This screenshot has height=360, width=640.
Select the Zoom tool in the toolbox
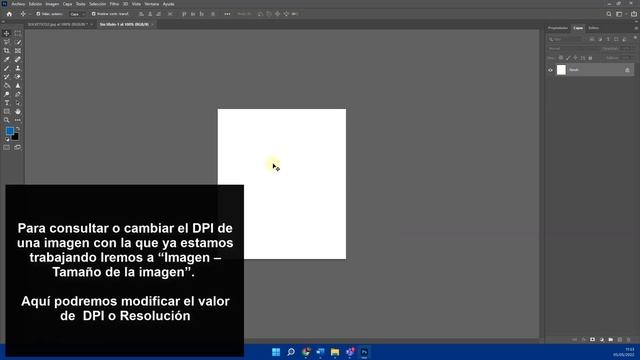7,120
